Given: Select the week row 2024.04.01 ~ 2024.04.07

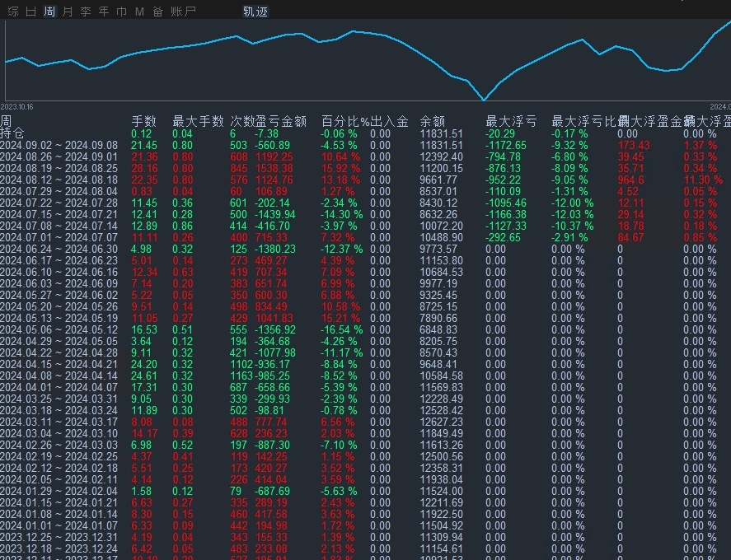Looking at the screenshot, I should click(366, 388).
